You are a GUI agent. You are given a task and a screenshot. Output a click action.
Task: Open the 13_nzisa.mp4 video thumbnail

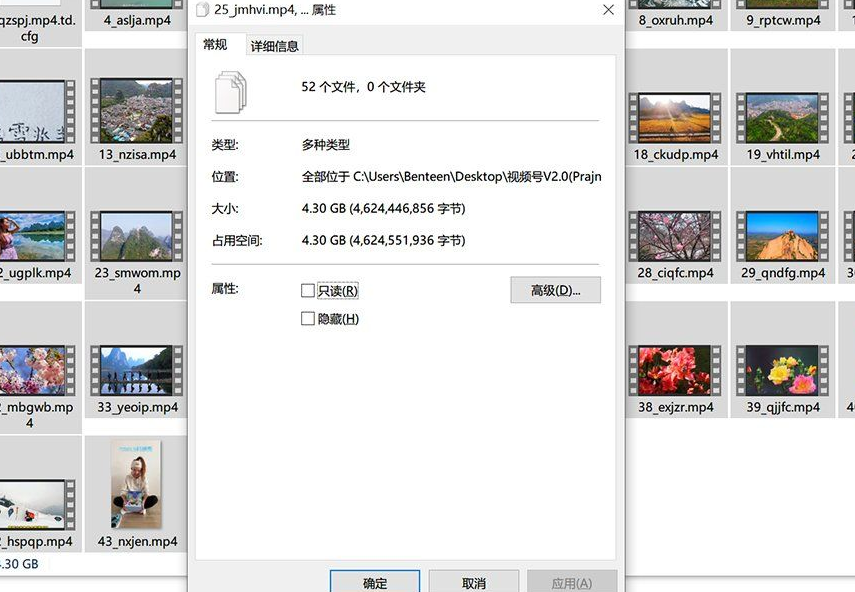136,111
